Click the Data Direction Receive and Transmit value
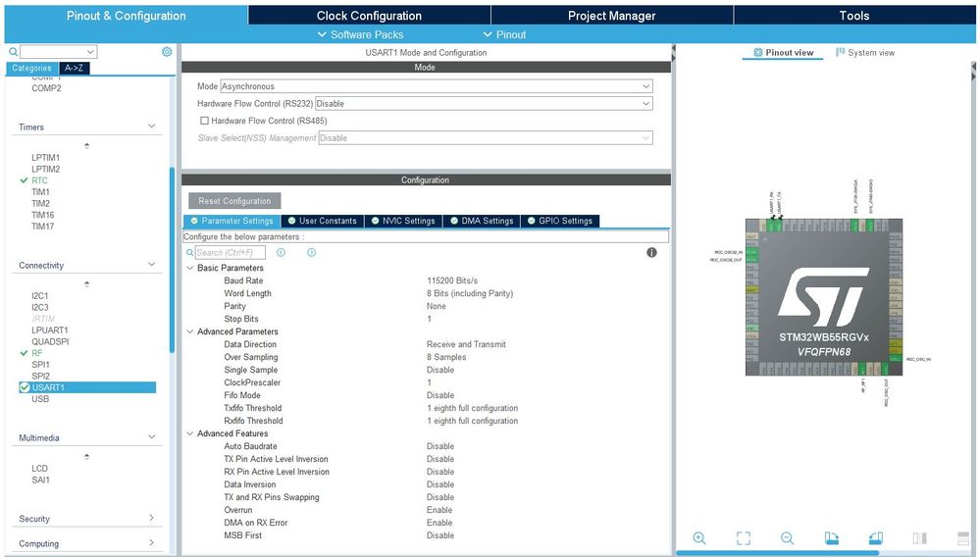Screen dimensions: 980x557 coord(466,344)
